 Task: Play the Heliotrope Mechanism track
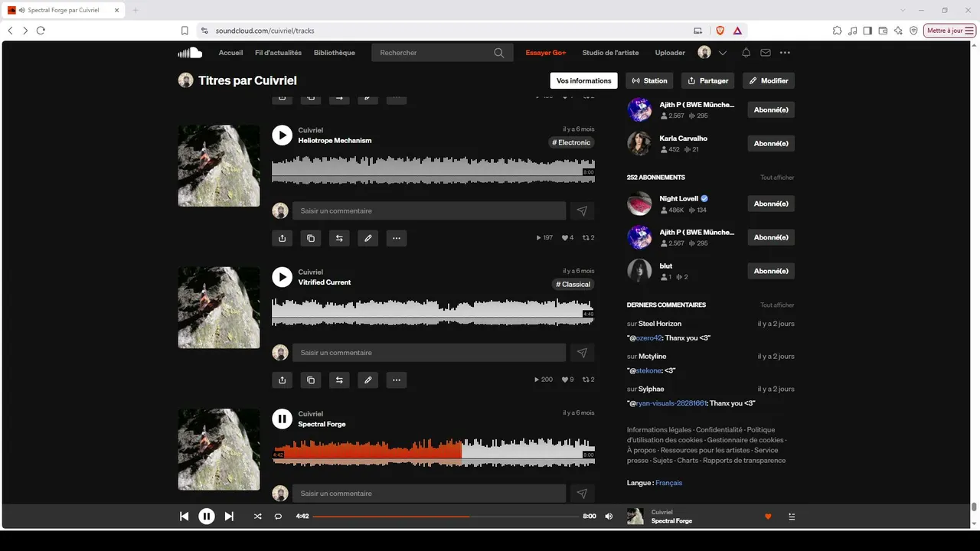click(282, 135)
